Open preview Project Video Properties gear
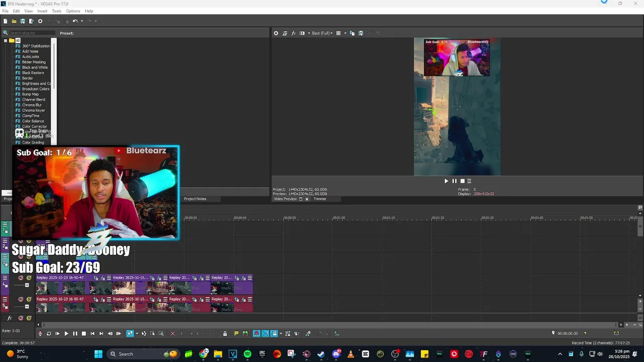 276,33
